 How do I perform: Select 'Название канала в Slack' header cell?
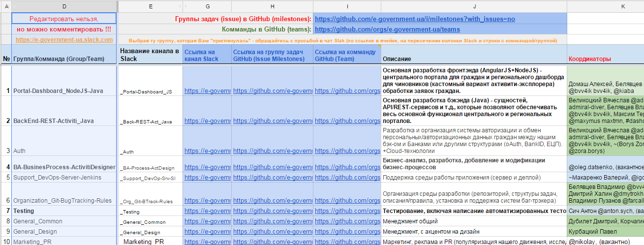tap(151, 55)
